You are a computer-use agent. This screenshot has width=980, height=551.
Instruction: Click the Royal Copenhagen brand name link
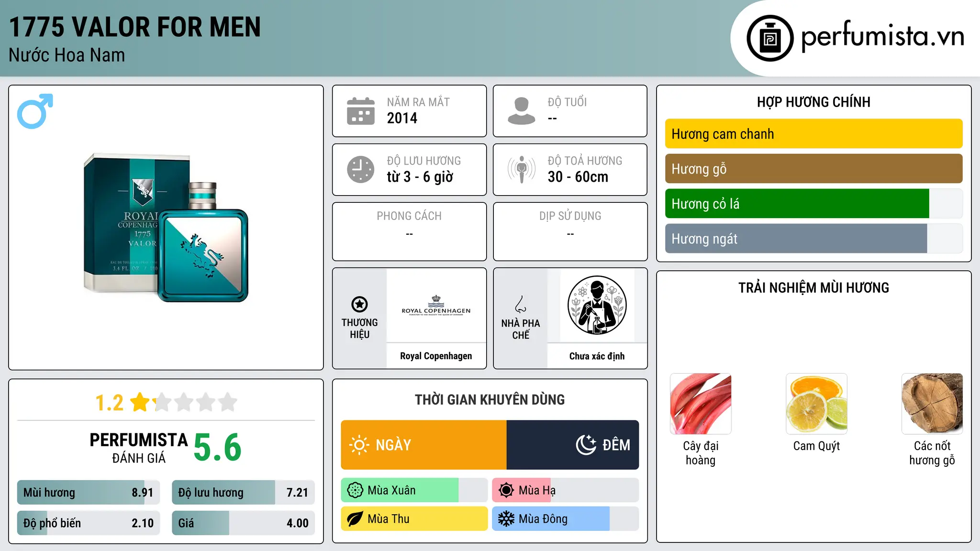pyautogui.click(x=436, y=356)
